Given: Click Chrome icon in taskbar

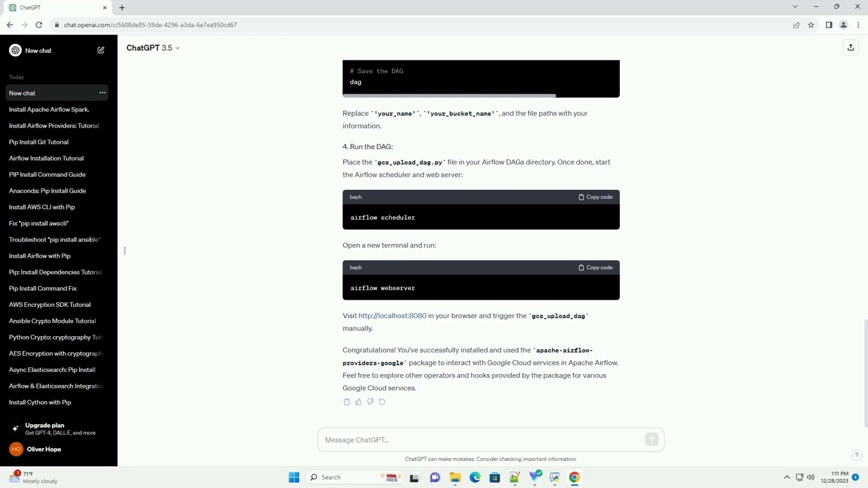Looking at the screenshot, I should (x=574, y=477).
